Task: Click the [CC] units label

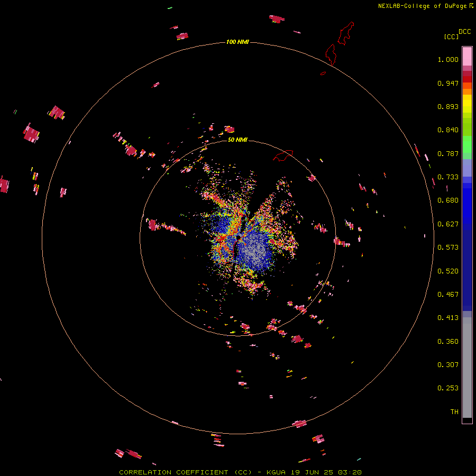Action: pyautogui.click(x=451, y=36)
